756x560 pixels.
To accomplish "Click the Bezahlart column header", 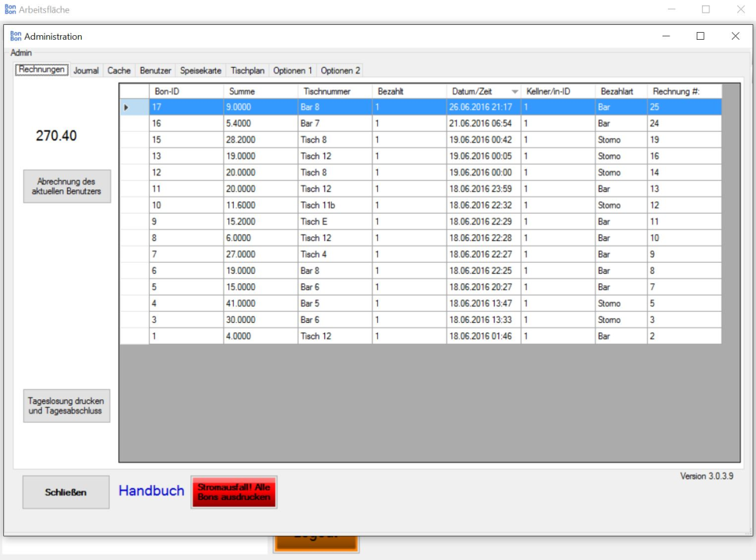I will (620, 91).
